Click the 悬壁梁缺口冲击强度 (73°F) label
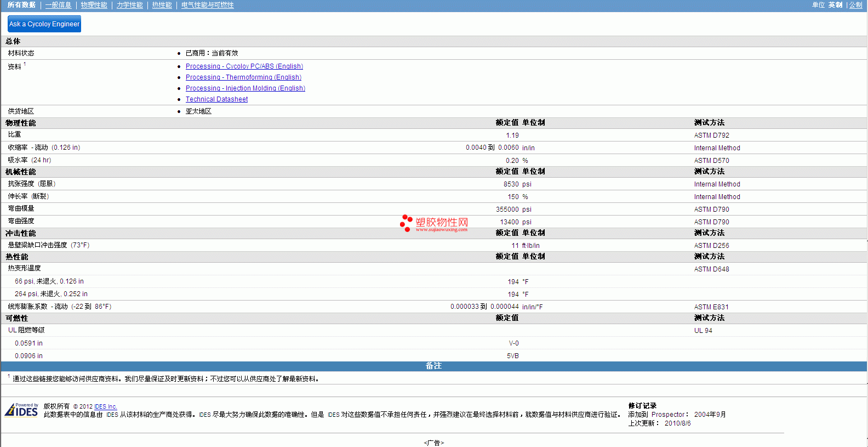Viewport: 868px width, 447px height. click(x=49, y=245)
